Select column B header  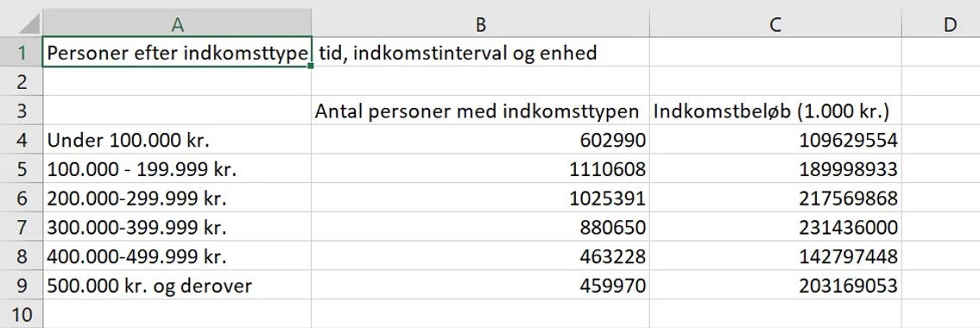tap(481, 24)
